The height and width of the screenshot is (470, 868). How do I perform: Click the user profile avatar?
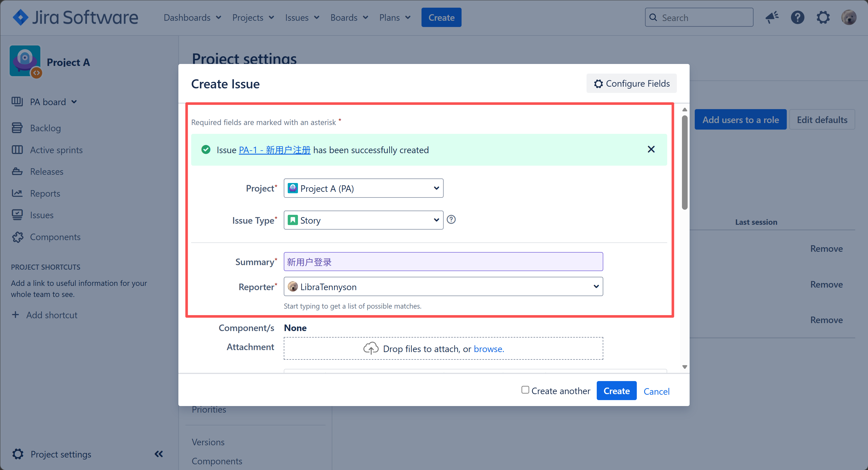[848, 18]
